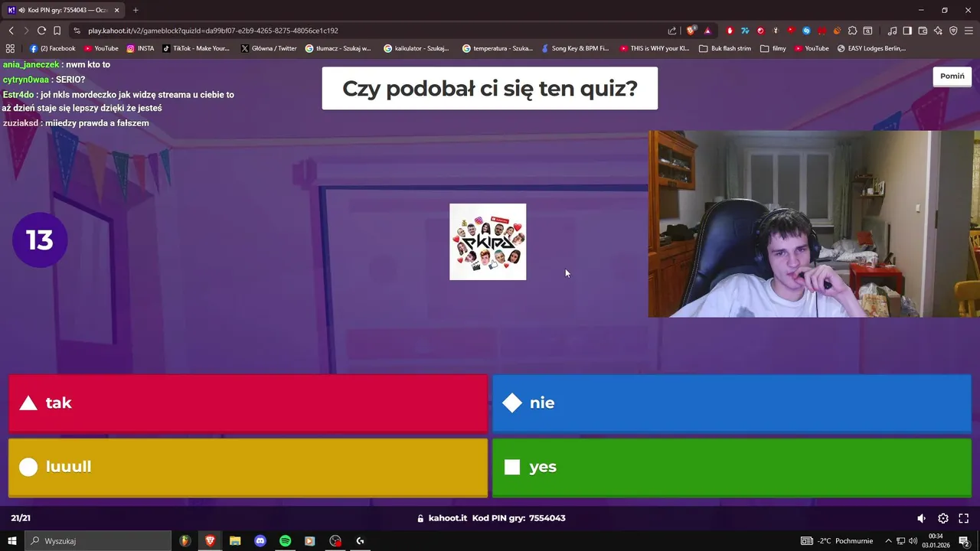
Task: Open Kahoot settings gear icon
Action: click(943, 518)
